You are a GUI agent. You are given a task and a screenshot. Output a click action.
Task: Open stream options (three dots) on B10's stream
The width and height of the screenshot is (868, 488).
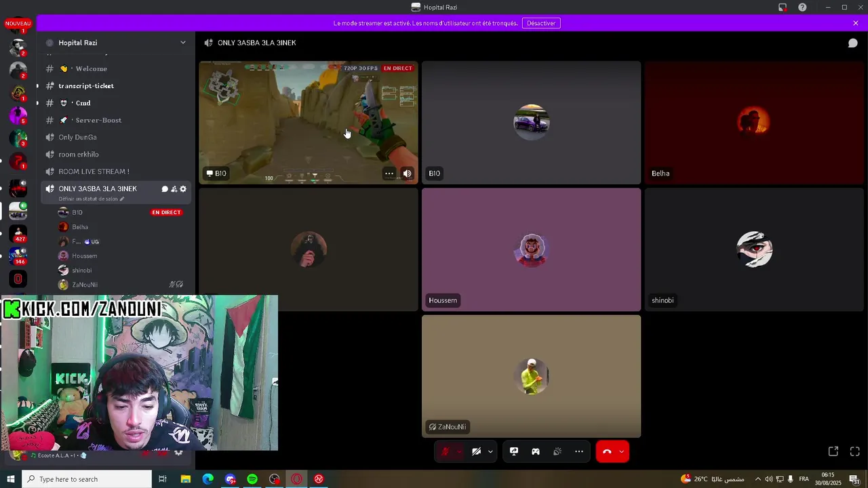click(x=389, y=174)
